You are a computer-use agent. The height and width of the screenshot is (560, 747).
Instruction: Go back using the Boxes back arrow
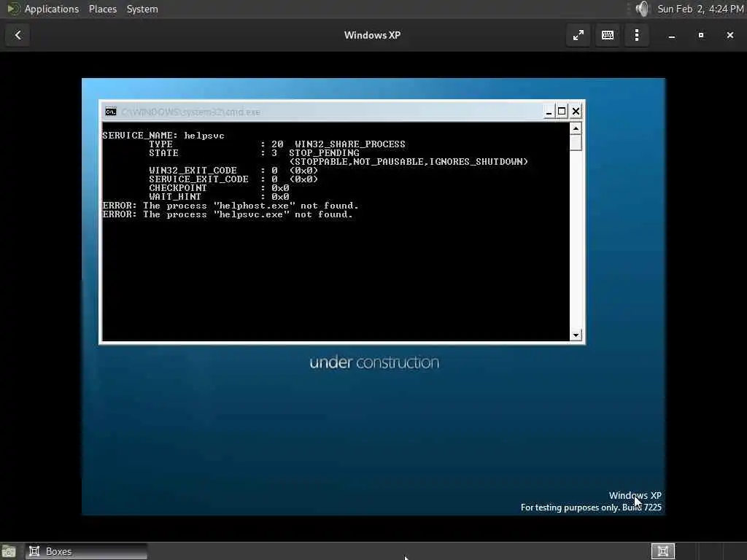18,35
